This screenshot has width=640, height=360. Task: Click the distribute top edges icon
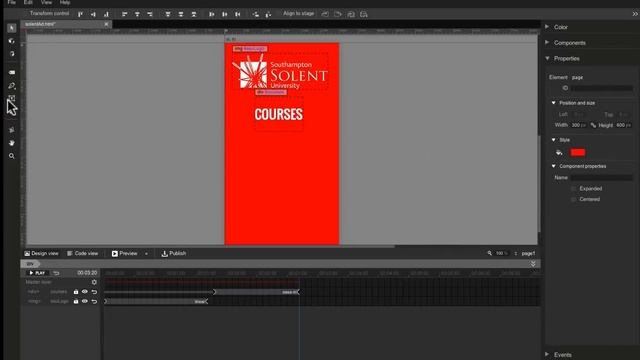pos(168,14)
